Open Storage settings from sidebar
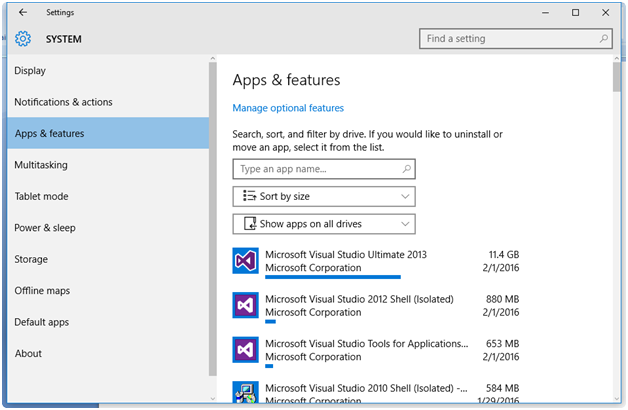628x410 pixels. point(31,259)
